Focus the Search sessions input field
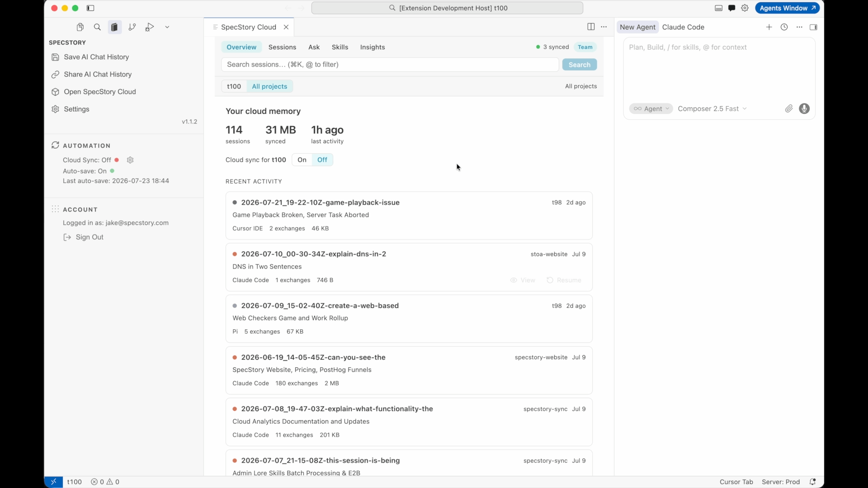This screenshot has width=868, height=488. click(x=390, y=65)
